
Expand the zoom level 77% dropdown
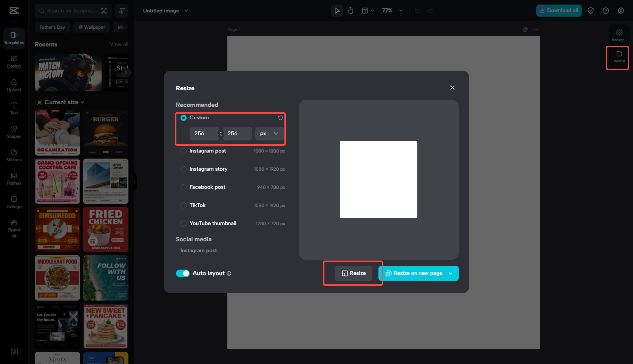(x=401, y=11)
